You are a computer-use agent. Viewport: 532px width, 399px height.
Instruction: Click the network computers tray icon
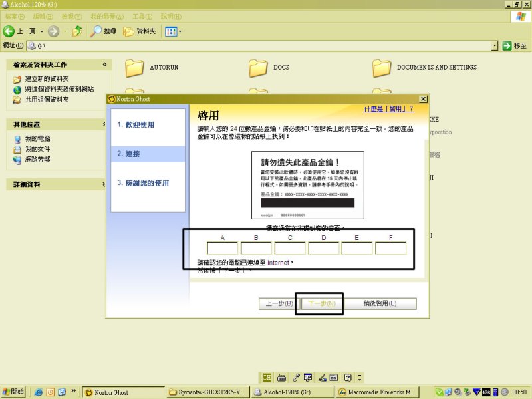[448, 392]
